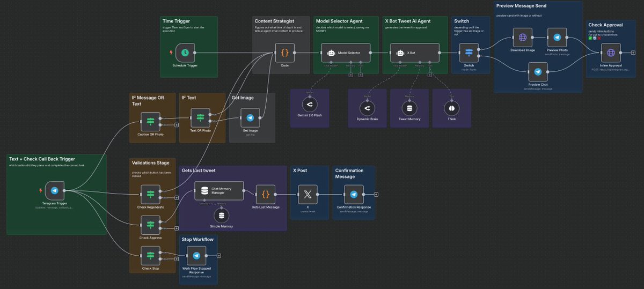Open the Chat Memory Manager node

(x=219, y=190)
